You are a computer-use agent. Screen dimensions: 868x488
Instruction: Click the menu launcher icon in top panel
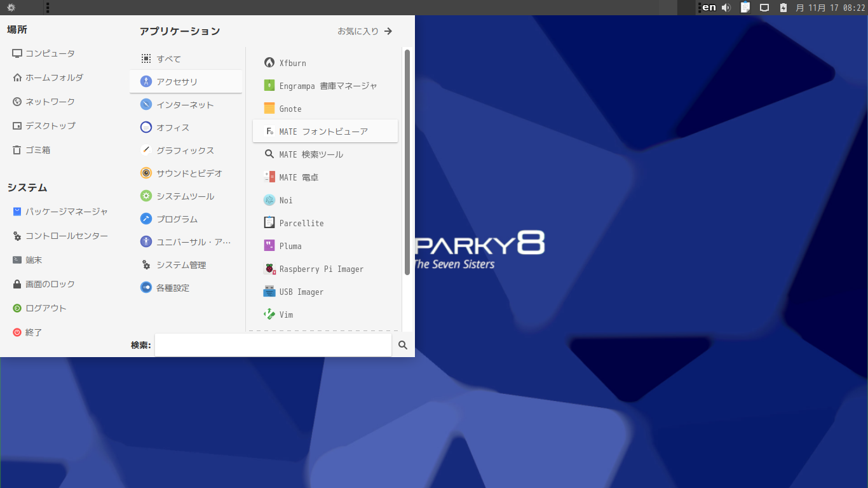point(11,8)
